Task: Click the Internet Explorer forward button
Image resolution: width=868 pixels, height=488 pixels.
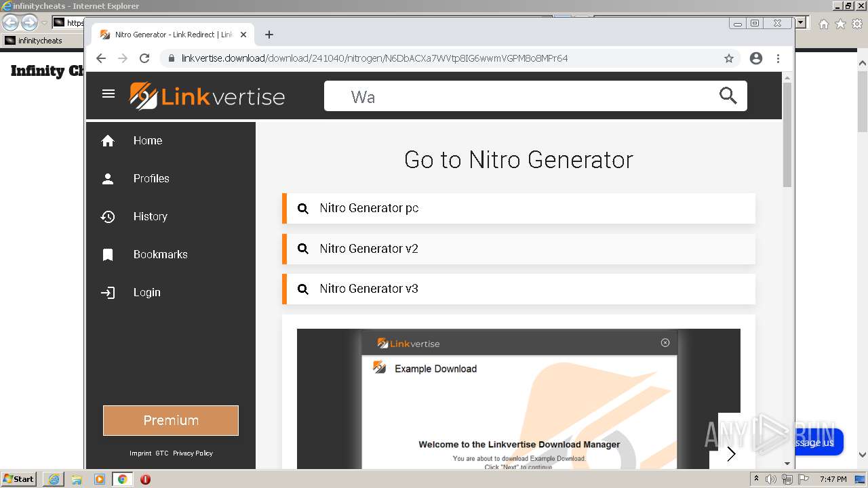Action: tap(29, 23)
